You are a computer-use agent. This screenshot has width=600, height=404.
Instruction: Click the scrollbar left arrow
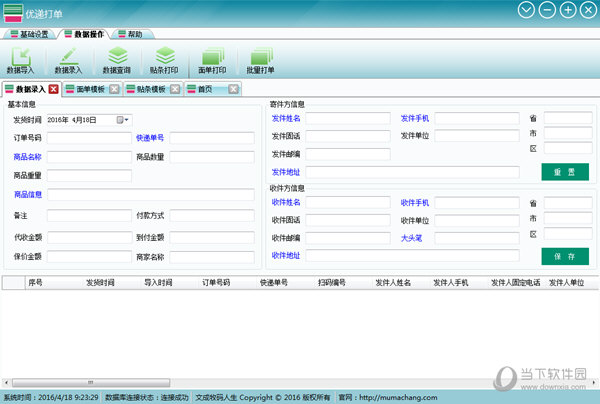coord(6,382)
